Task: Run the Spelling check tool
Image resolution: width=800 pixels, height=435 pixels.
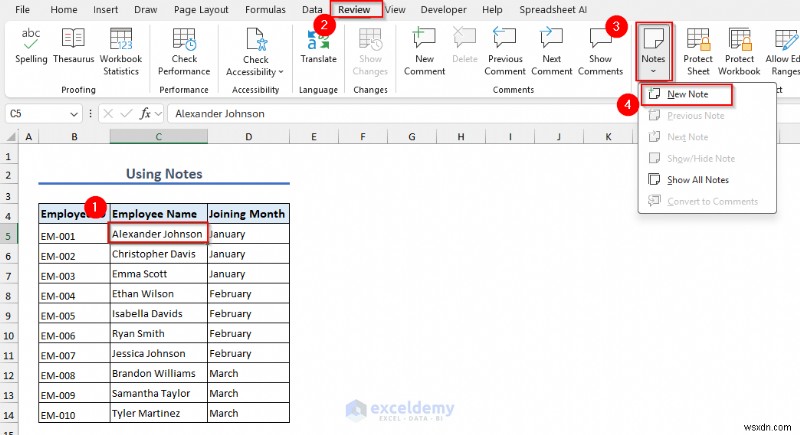Action: [31, 46]
